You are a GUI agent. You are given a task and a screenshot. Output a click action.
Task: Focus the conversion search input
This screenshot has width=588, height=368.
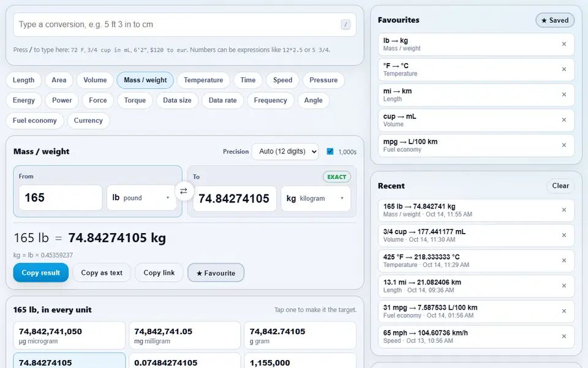pyautogui.click(x=184, y=25)
